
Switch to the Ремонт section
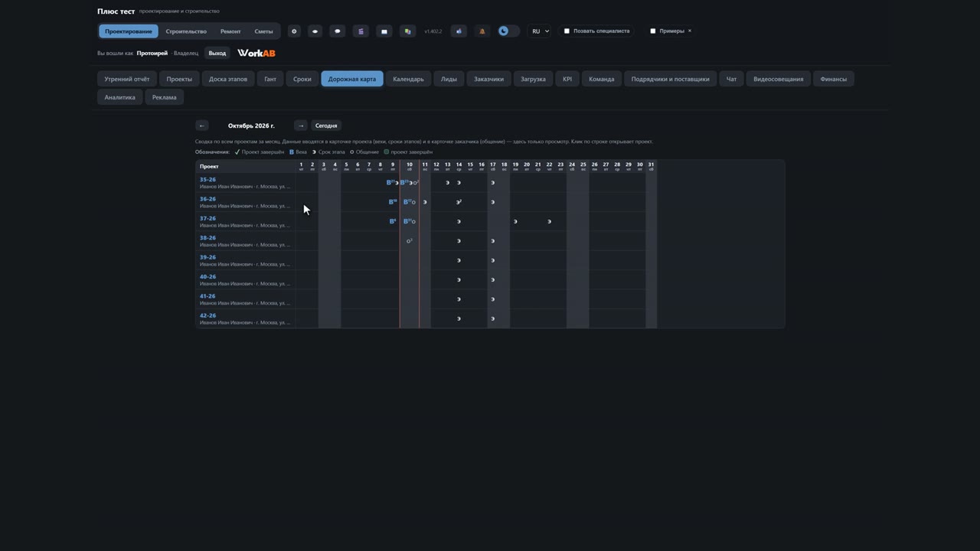pyautogui.click(x=230, y=31)
